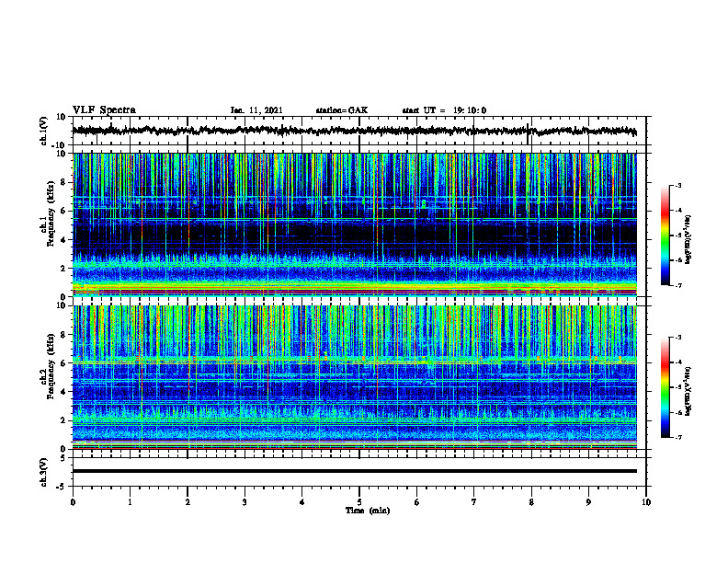Viewport: 728px width, 563px height.
Task: Click time axis tick label '7'
Action: point(474,502)
